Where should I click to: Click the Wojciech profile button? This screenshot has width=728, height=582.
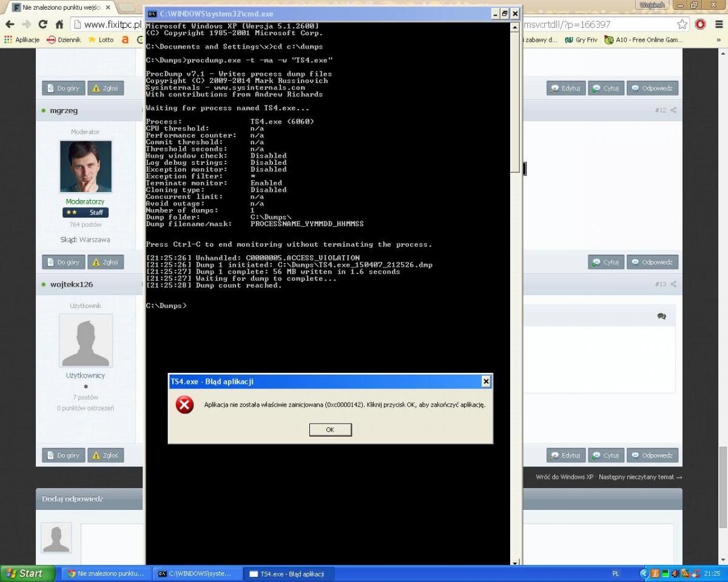652,5
